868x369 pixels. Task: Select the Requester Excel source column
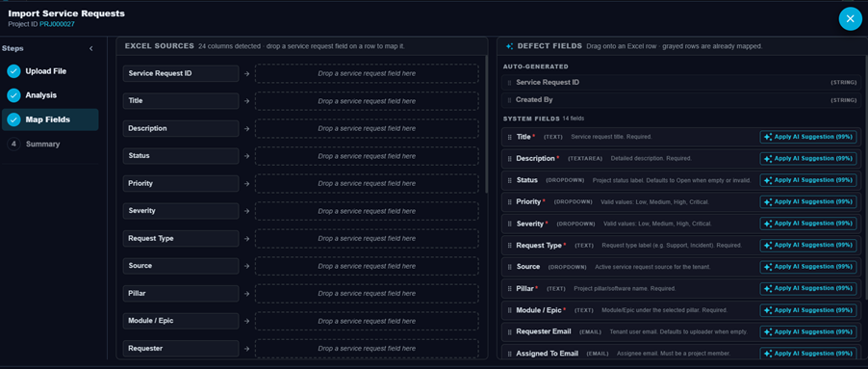pos(181,349)
